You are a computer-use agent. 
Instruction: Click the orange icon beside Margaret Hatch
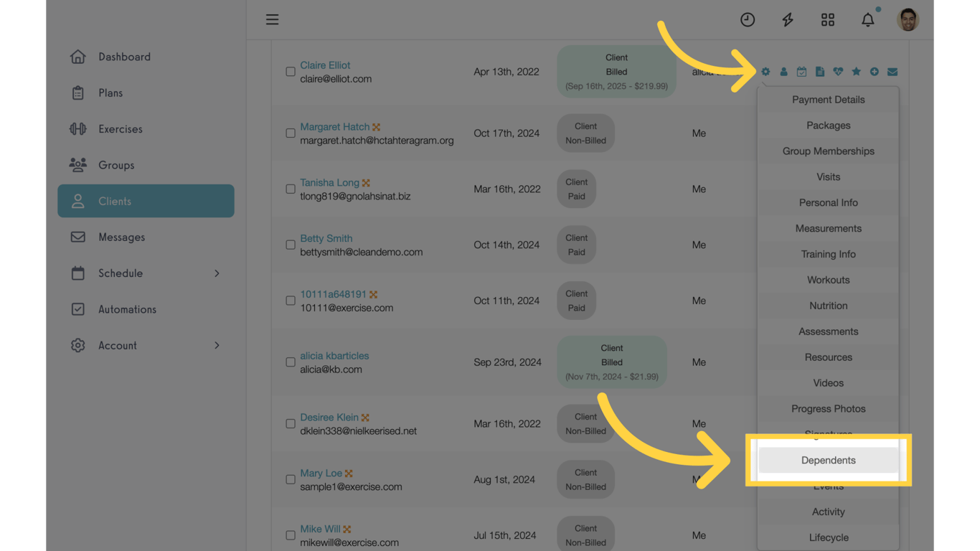(377, 127)
